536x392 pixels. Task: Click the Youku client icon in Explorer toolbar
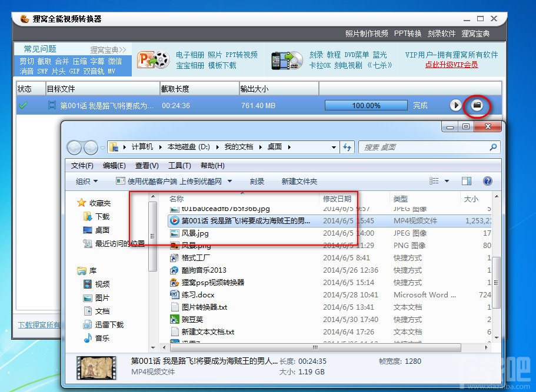[x=121, y=182]
